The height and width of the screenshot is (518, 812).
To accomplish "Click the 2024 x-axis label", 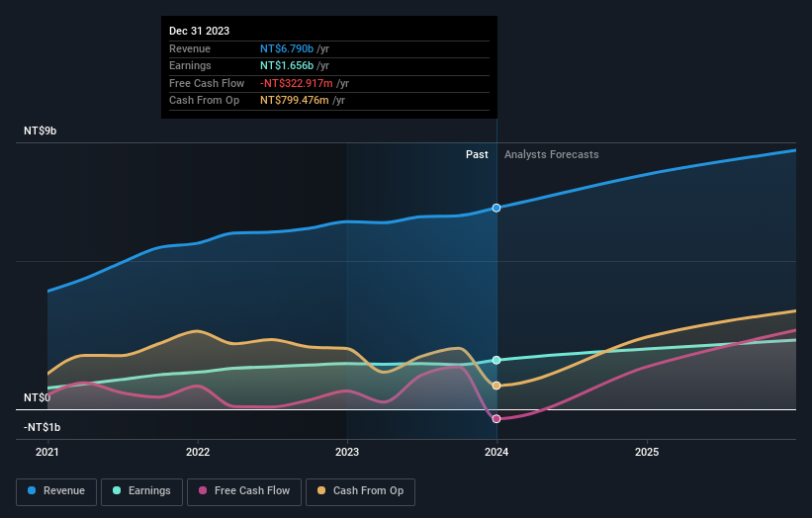I will pyautogui.click(x=496, y=453).
